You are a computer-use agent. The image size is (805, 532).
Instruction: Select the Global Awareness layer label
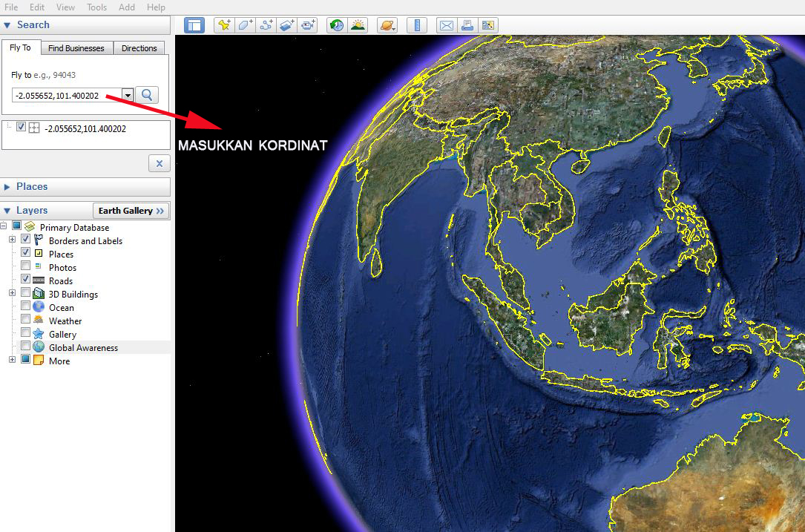pos(83,348)
